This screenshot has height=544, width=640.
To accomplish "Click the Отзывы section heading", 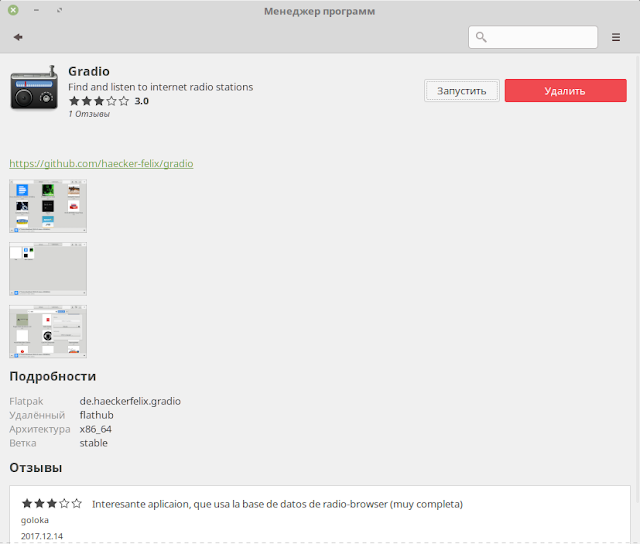I will [36, 468].
